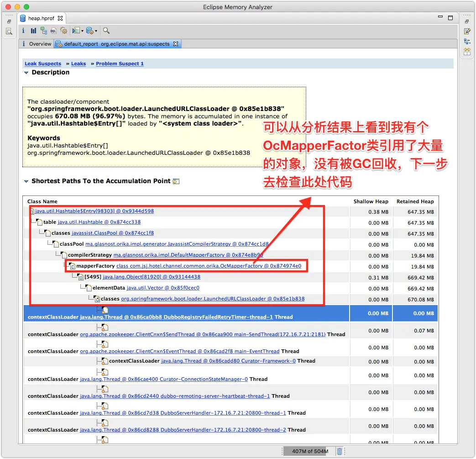The width and height of the screenshot is (476, 459).
Task: Open java.util.Vector @ 0x85f0cec0 link
Action: click(163, 288)
